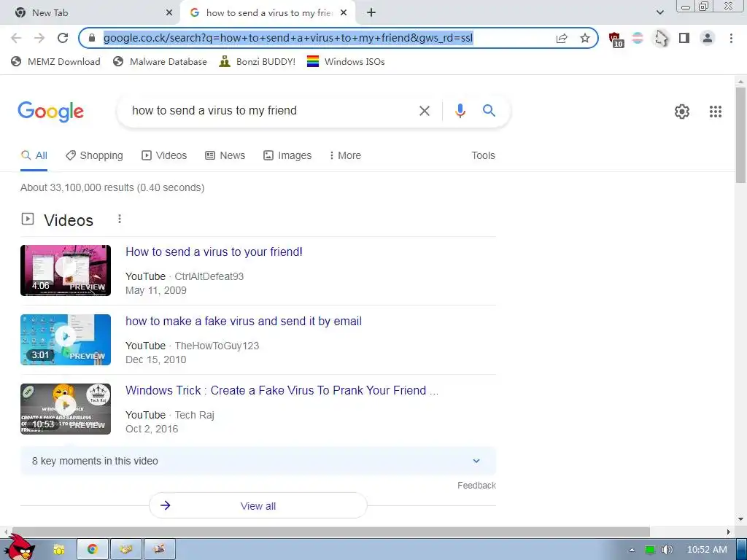The width and height of the screenshot is (747, 560).
Task: Switch to Images results
Action: [287, 156]
